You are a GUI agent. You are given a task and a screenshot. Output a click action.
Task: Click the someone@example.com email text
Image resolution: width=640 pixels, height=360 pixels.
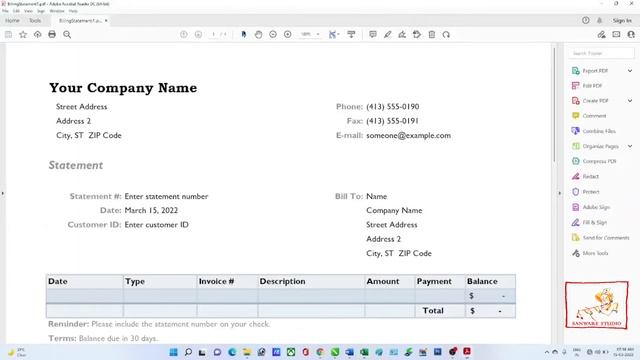pos(409,136)
